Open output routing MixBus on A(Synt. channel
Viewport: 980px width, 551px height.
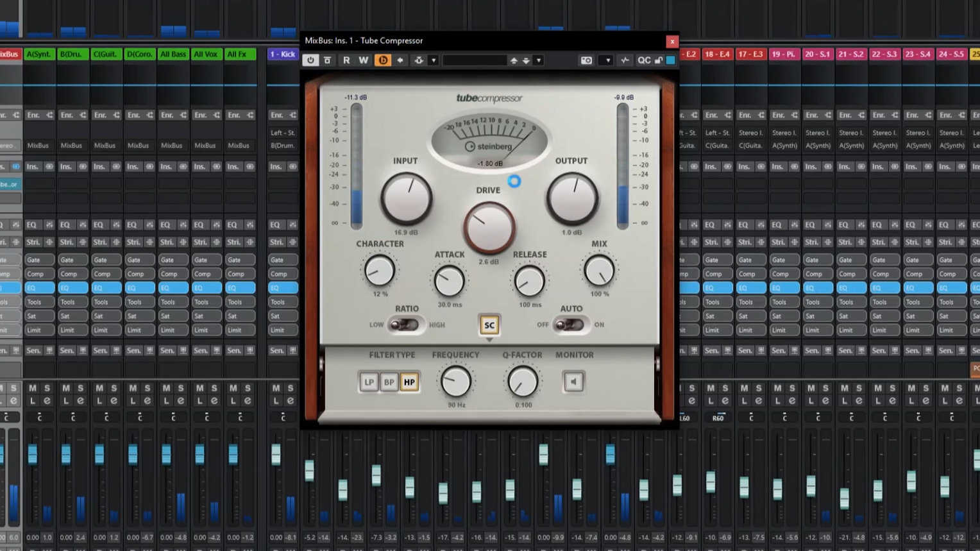pos(38,146)
